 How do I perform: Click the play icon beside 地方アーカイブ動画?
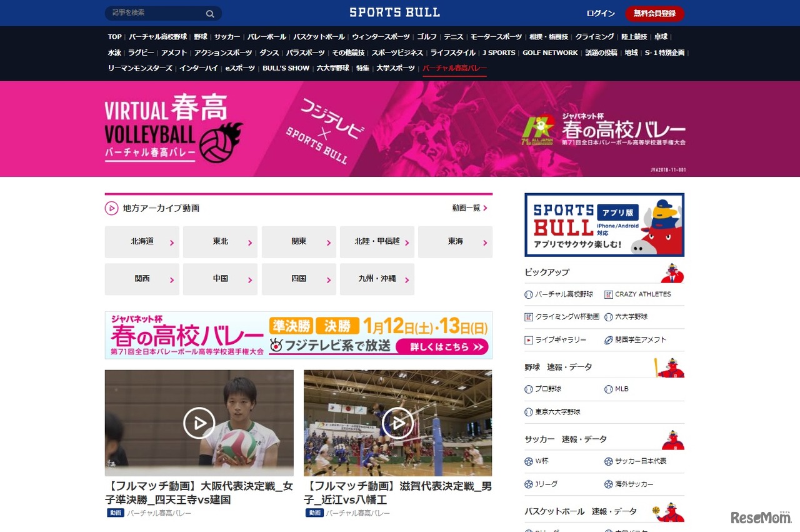[x=111, y=208]
